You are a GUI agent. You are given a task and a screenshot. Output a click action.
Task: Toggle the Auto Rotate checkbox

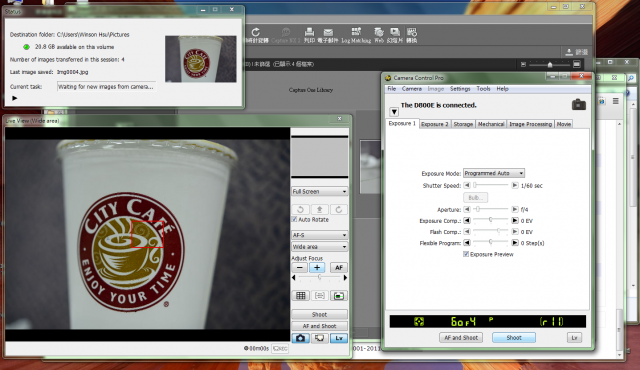[x=294, y=219]
